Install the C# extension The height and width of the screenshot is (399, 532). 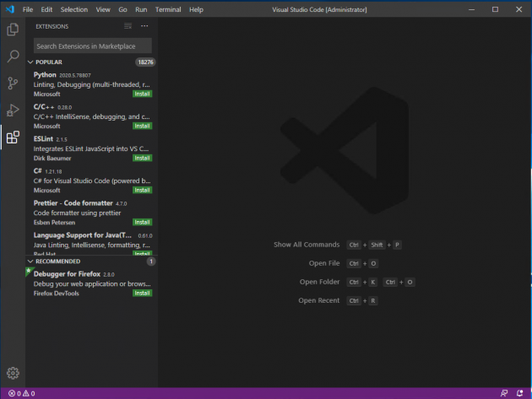[142, 190]
